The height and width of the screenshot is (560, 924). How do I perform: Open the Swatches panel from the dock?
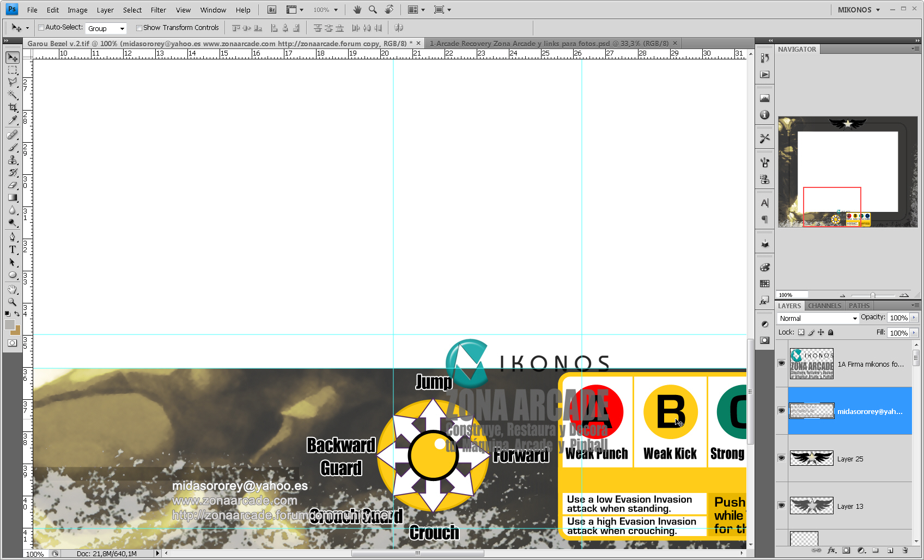(765, 284)
